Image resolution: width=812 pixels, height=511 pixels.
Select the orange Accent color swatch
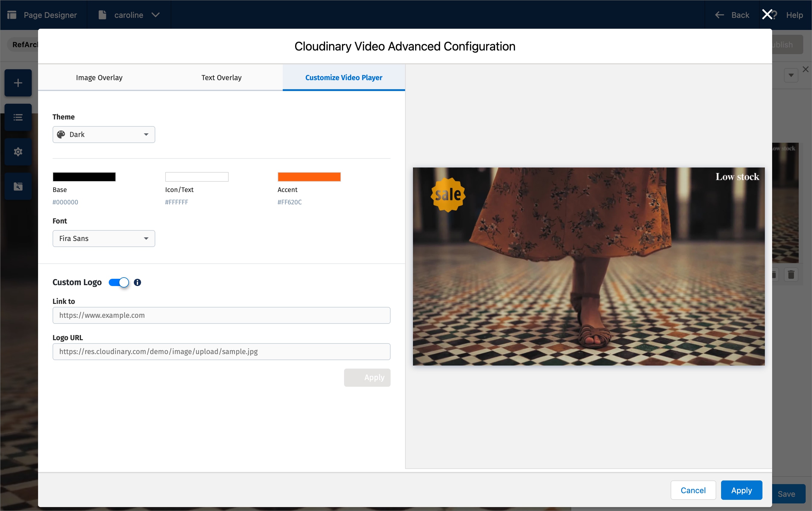tap(308, 177)
